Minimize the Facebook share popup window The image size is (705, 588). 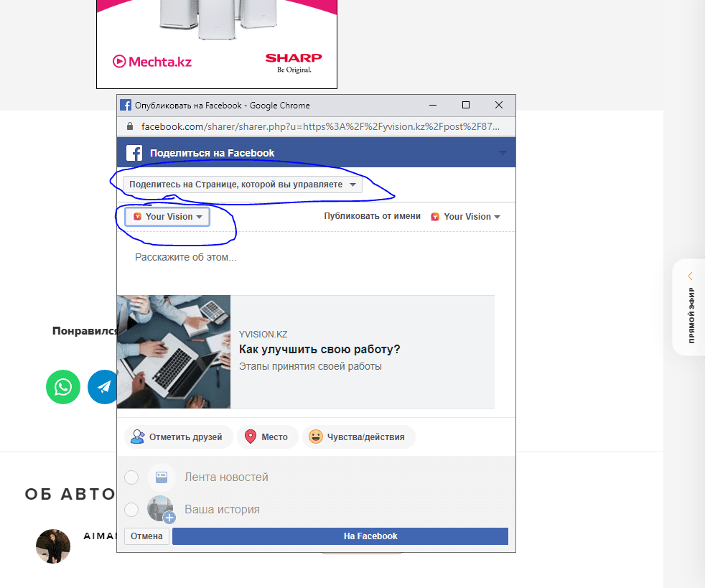click(x=432, y=105)
